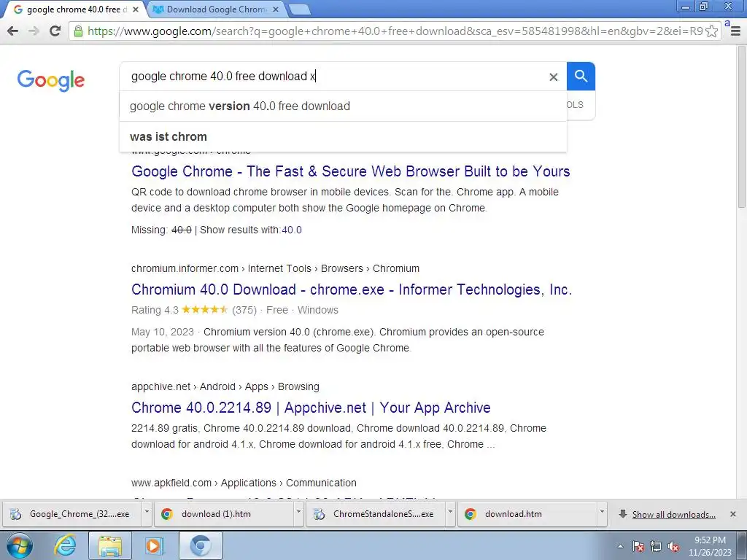
Task: Show hidden system tray icons
Action: [620, 546]
